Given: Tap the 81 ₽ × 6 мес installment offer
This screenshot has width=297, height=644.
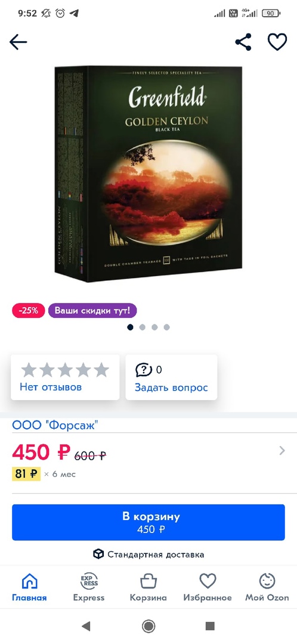Looking at the screenshot, I should pyautogui.click(x=44, y=474).
